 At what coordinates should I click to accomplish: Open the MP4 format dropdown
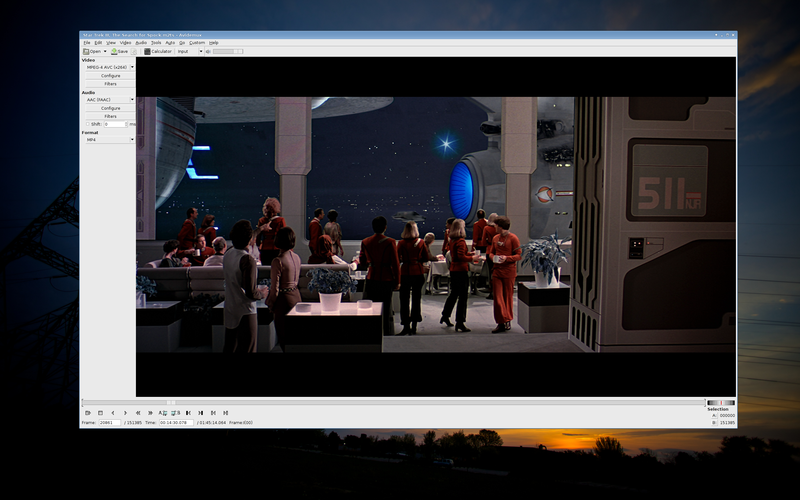tap(110, 140)
